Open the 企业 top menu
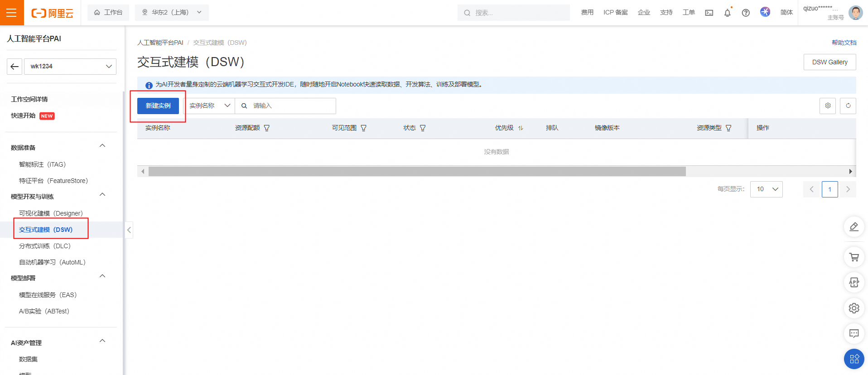 (644, 13)
